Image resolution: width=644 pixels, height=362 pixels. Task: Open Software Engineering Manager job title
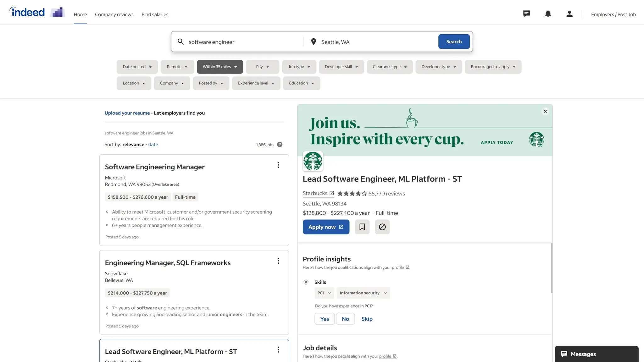tap(155, 167)
